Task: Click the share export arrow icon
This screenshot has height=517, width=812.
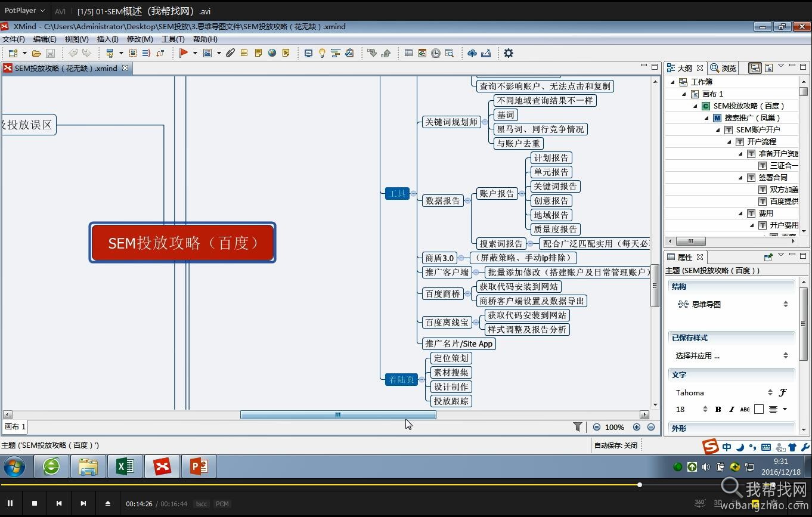Action: click(486, 53)
